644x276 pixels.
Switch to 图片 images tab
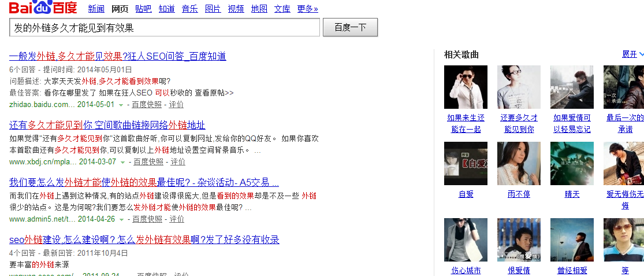213,9
